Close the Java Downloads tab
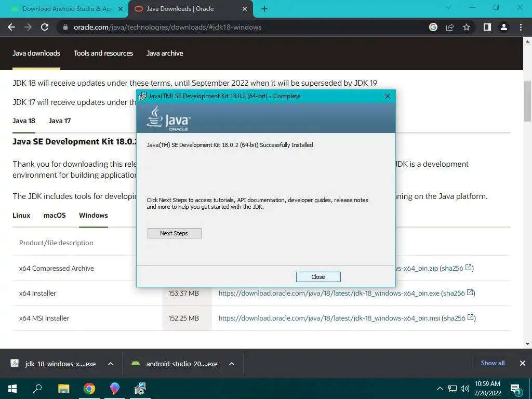 (245, 9)
